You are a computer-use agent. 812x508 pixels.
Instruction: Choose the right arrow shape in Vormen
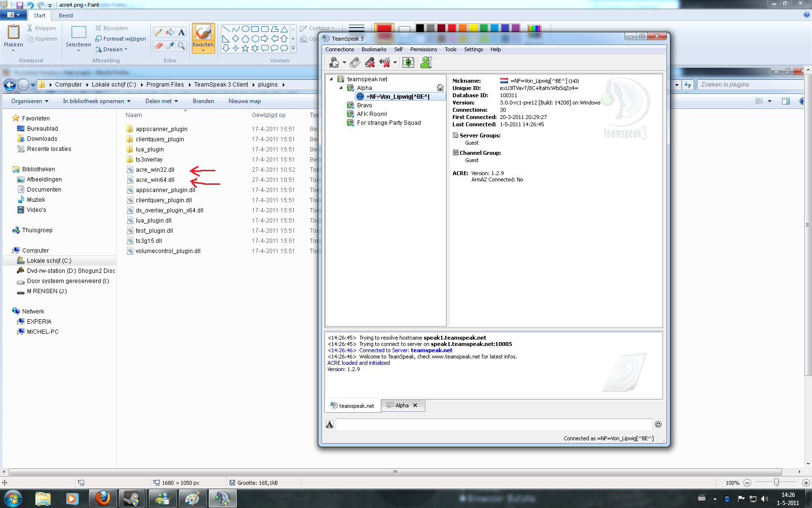[264, 38]
